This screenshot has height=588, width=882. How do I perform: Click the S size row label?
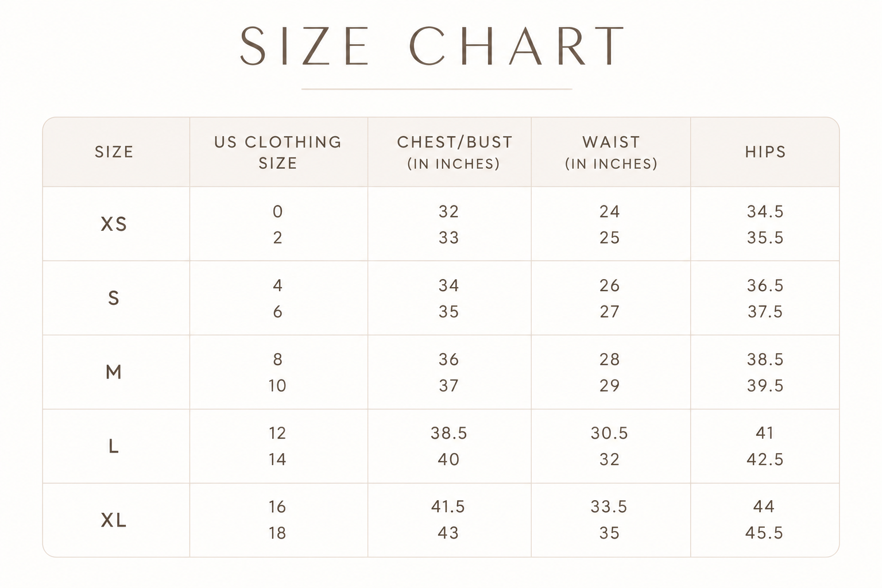coord(114,298)
